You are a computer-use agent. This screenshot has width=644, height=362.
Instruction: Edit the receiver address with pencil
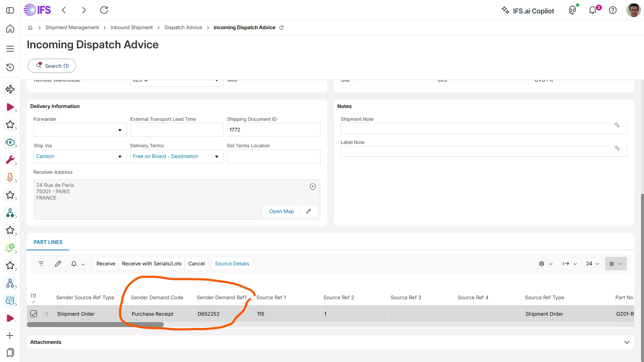coord(309,211)
